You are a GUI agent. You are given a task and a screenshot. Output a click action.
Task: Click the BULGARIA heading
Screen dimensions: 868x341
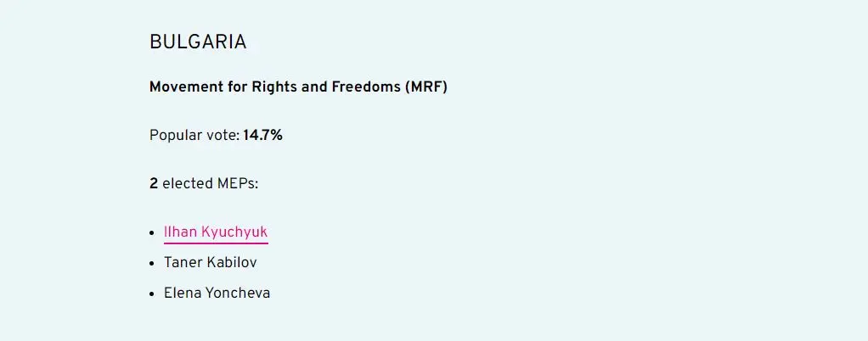coord(198,42)
